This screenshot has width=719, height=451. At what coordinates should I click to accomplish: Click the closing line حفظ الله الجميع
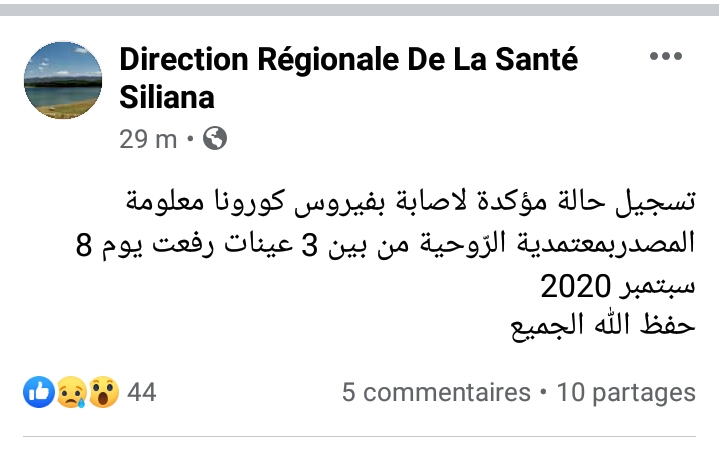(616, 326)
